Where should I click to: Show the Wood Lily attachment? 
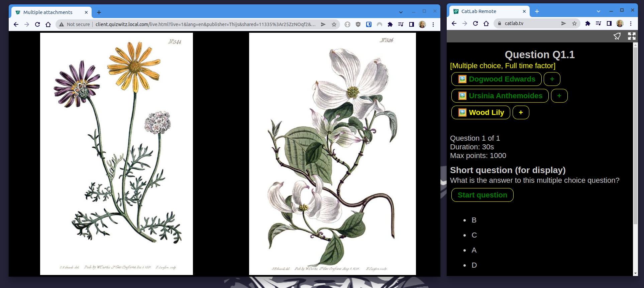click(480, 113)
